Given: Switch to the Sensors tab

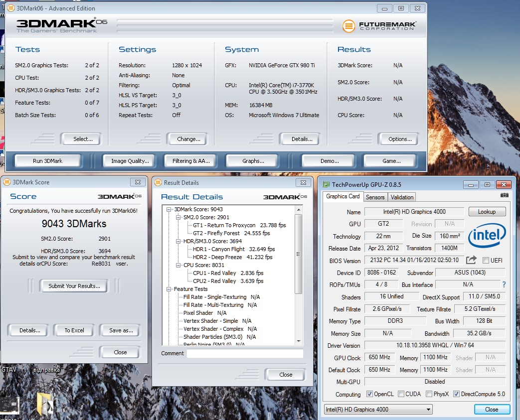Looking at the screenshot, I should coord(375,197).
